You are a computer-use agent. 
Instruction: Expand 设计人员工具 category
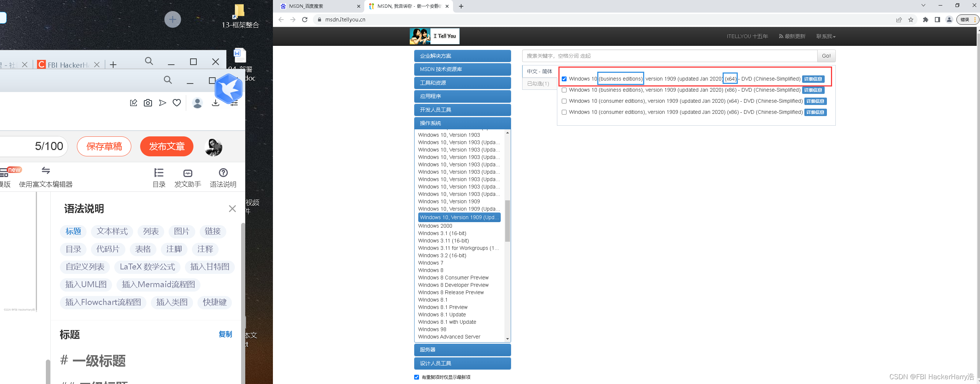tap(462, 363)
